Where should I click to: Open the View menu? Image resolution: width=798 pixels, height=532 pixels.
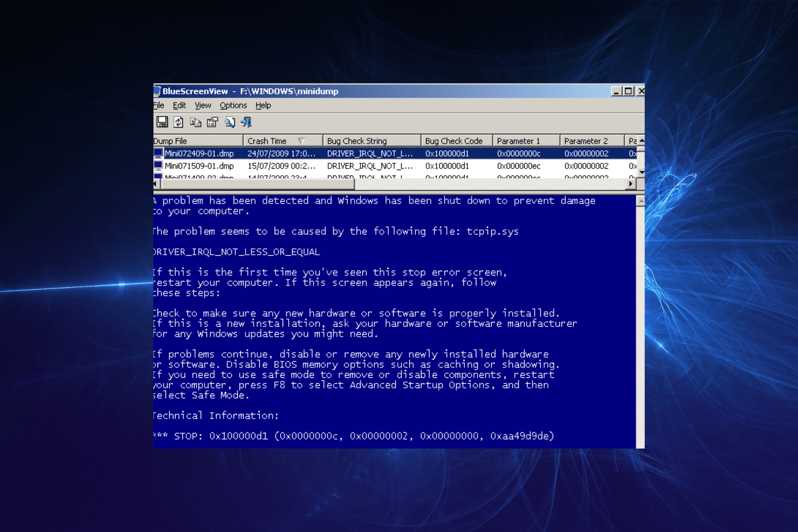[x=203, y=106]
